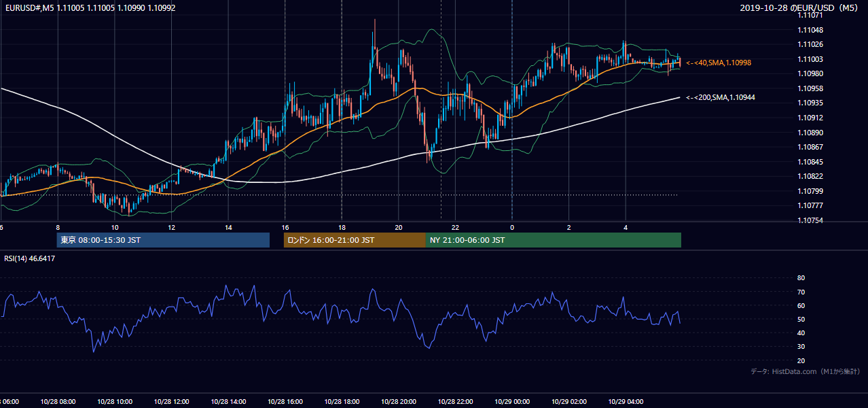Click price axis label 1.10980

[x=811, y=74]
